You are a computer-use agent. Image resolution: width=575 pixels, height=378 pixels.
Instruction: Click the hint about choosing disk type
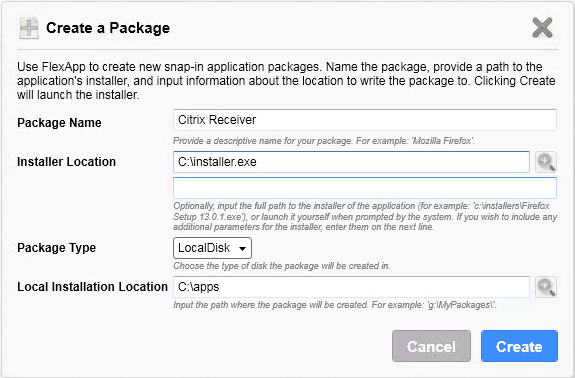pyautogui.click(x=282, y=266)
